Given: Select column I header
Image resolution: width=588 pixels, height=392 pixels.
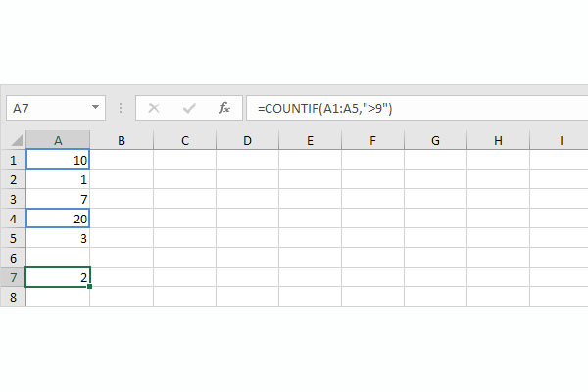Looking at the screenshot, I should (x=561, y=140).
